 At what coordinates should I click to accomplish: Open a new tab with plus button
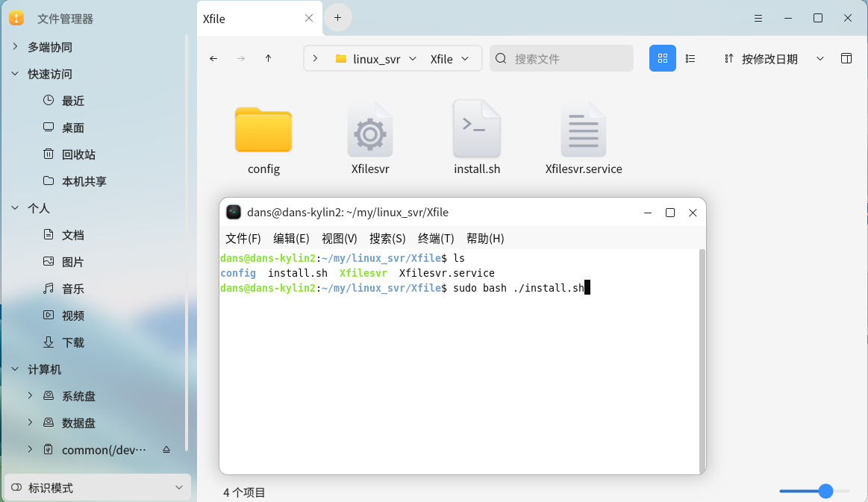(337, 17)
